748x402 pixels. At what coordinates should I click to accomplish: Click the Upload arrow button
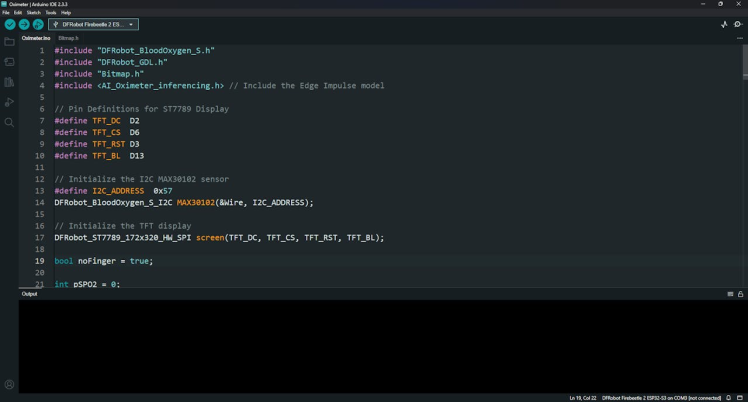[24, 24]
